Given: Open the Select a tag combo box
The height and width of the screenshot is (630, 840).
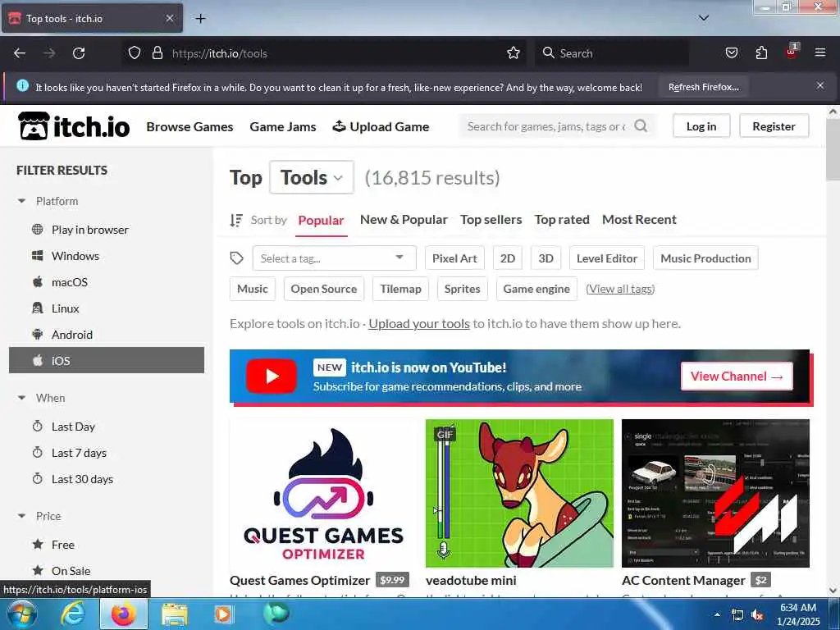Looking at the screenshot, I should pos(335,258).
